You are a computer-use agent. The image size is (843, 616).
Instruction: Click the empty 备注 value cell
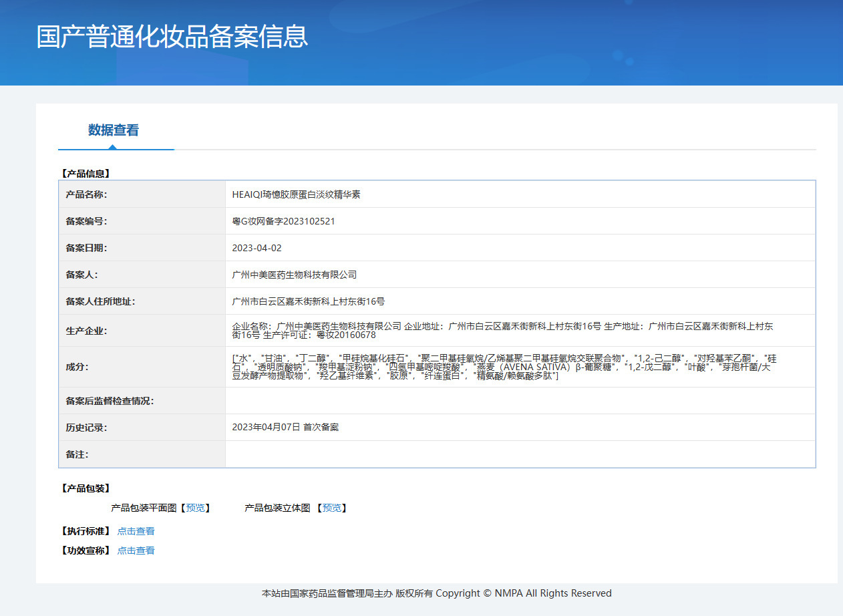point(520,454)
